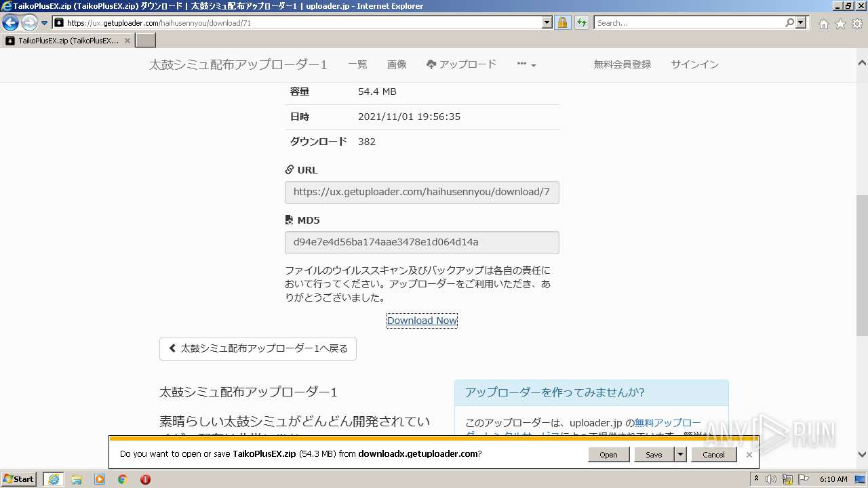Click the search magnifier icon
Image resolution: width=868 pixels, height=488 pixels.
789,23
